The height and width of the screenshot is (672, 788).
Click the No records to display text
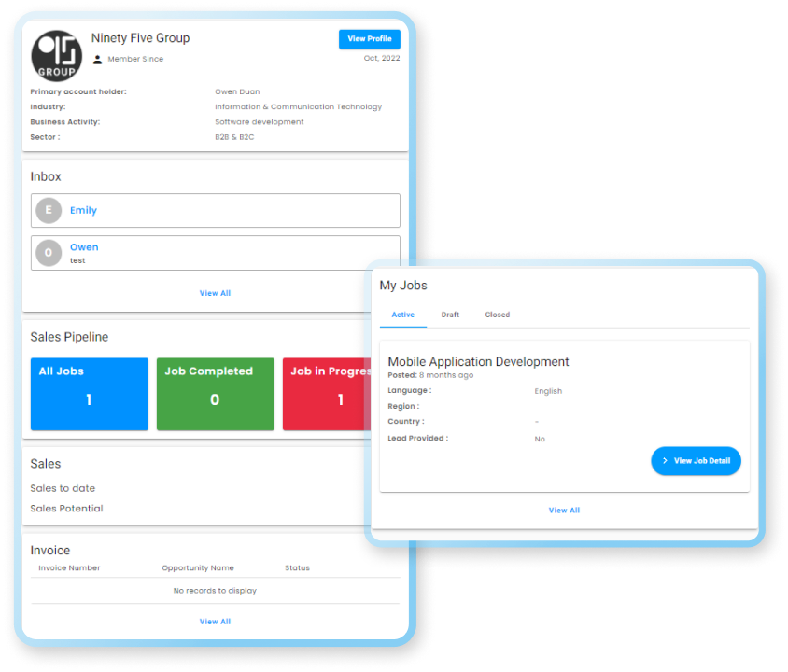pyautogui.click(x=215, y=591)
